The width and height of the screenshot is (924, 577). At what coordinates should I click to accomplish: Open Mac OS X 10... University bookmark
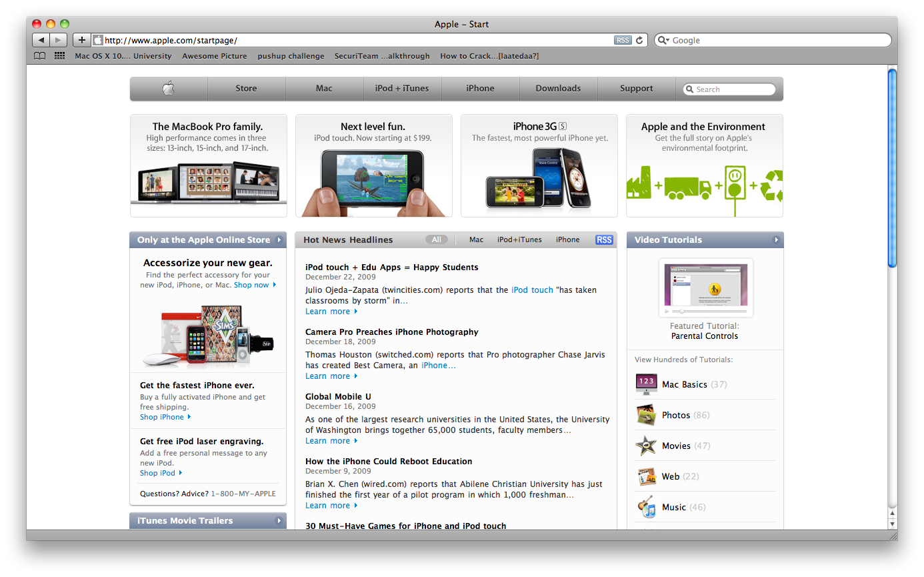123,56
